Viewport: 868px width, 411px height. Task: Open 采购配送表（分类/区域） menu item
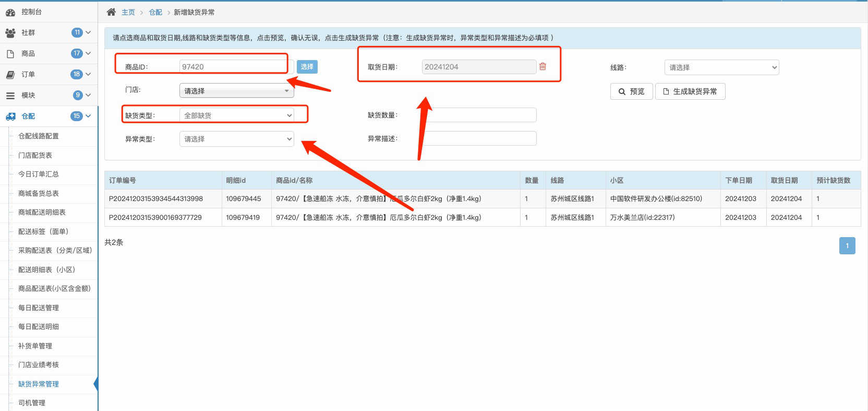tap(55, 250)
